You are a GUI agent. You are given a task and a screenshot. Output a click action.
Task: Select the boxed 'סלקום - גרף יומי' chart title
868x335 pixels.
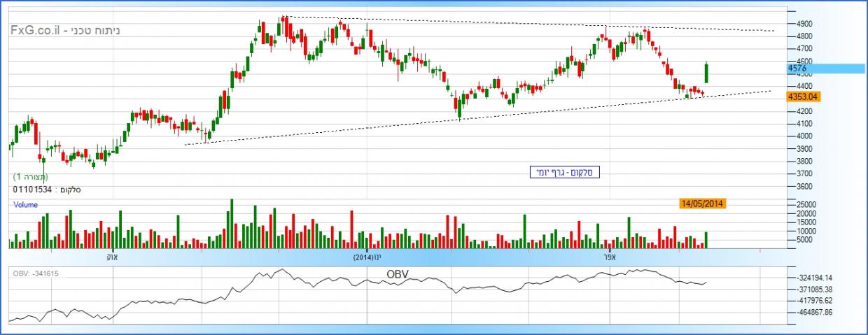[x=564, y=172]
